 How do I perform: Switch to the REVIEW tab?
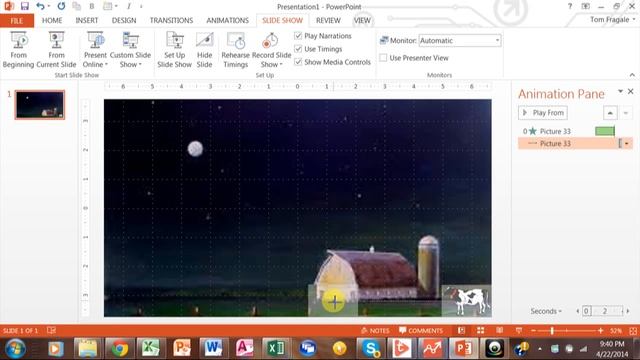click(x=328, y=20)
